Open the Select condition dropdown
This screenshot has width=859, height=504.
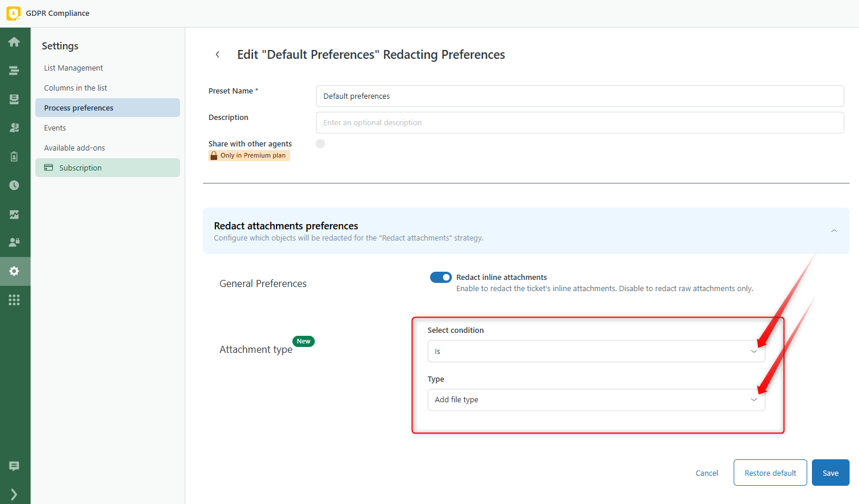click(596, 351)
